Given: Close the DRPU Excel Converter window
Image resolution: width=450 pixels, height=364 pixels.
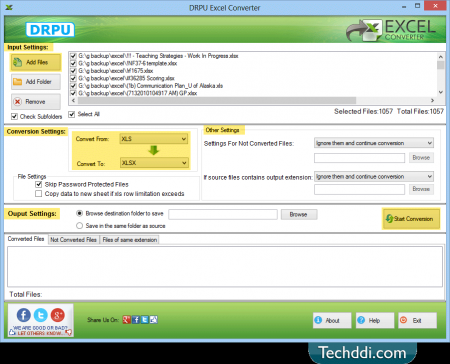Looking at the screenshot, I should click(435, 6).
